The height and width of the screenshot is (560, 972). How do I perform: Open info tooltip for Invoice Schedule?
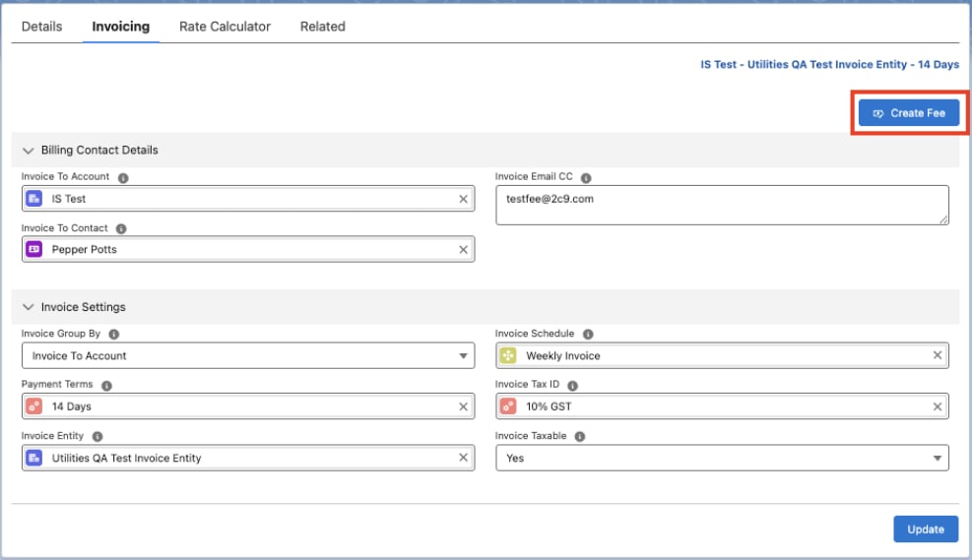point(588,334)
